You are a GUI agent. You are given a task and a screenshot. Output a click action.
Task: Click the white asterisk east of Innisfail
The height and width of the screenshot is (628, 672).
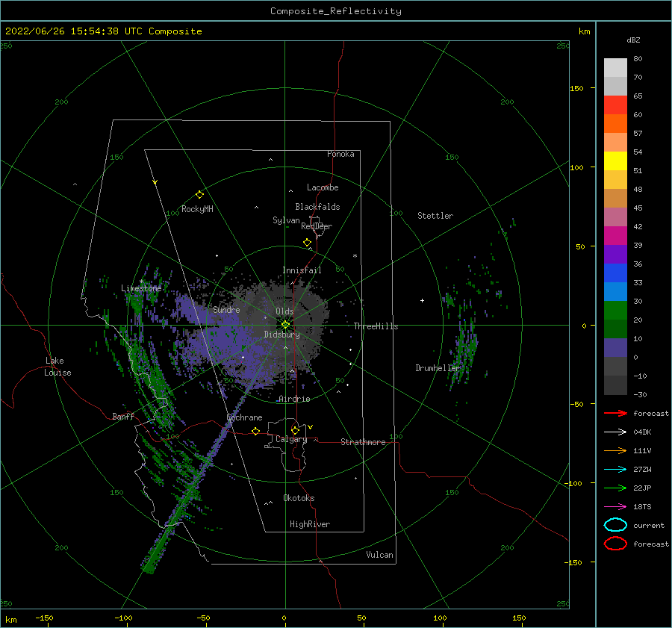pos(355,256)
